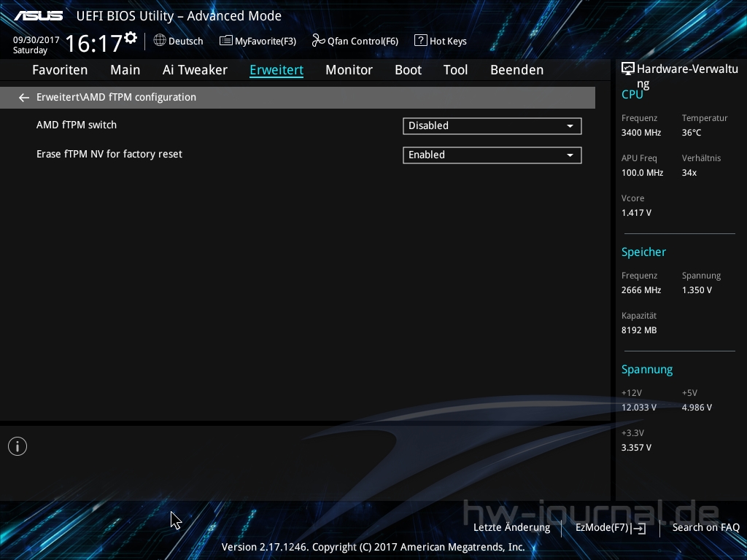This screenshot has width=747, height=560.
Task: Click the CPU section heading
Action: (632, 95)
